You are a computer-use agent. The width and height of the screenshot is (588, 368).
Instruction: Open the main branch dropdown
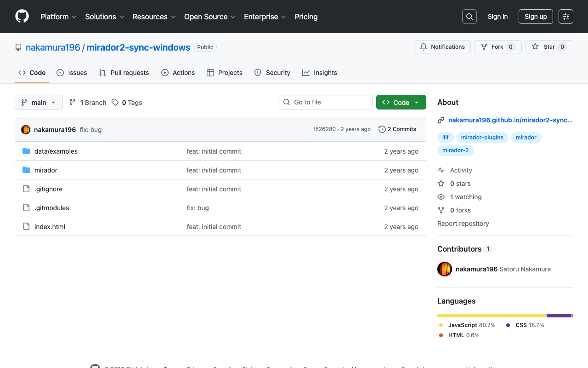[x=39, y=102]
